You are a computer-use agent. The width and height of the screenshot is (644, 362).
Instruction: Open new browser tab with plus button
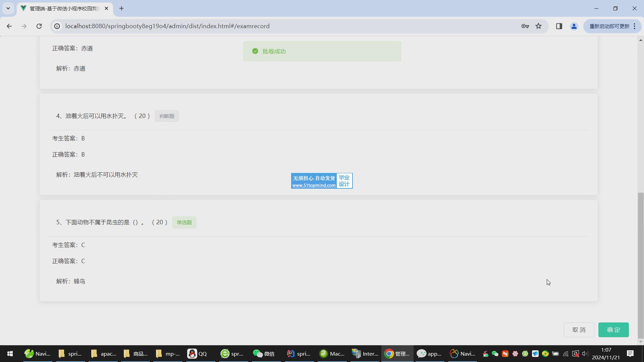tap(121, 8)
